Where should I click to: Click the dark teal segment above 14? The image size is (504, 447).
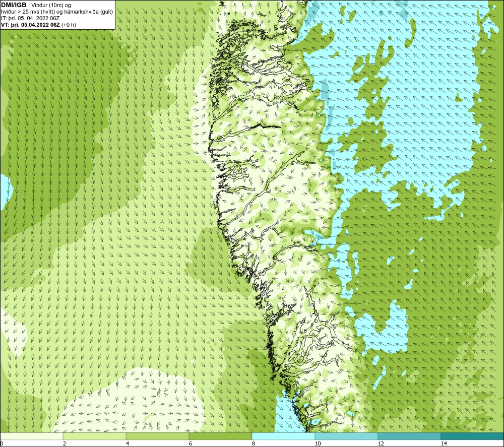[x=472, y=436]
